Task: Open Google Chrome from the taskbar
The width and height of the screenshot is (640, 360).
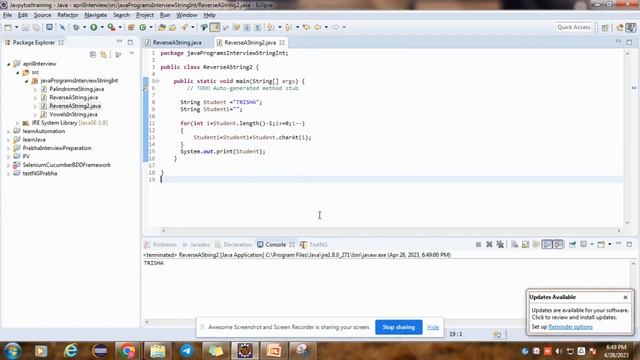Action: [127, 351]
